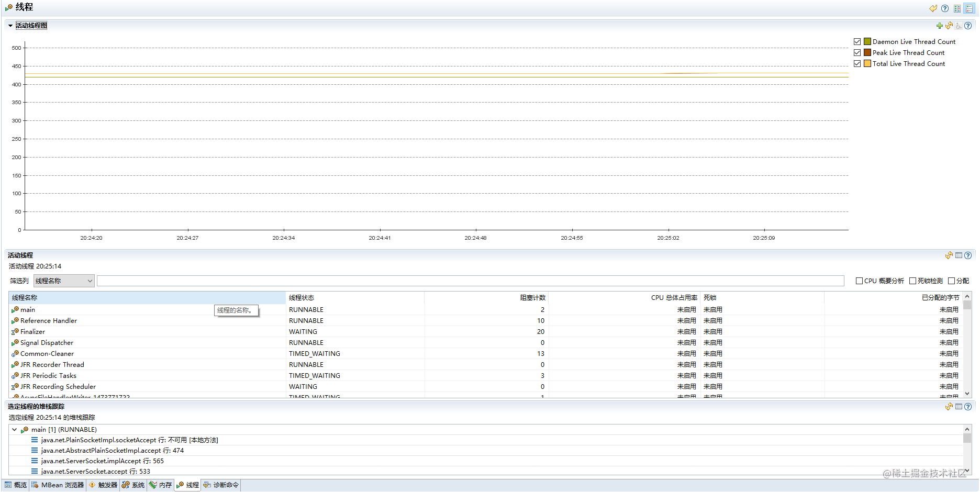Sort by 死锁 column header

762,298
